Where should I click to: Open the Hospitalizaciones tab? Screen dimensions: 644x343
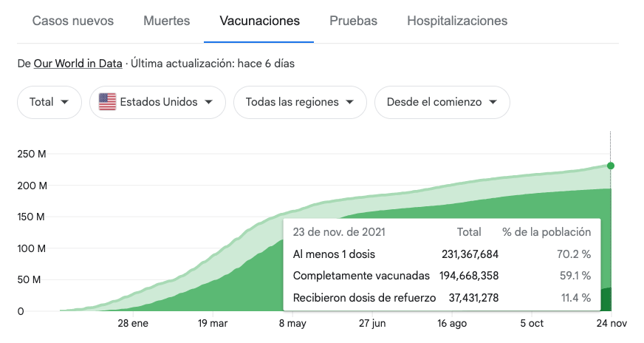[x=457, y=21]
